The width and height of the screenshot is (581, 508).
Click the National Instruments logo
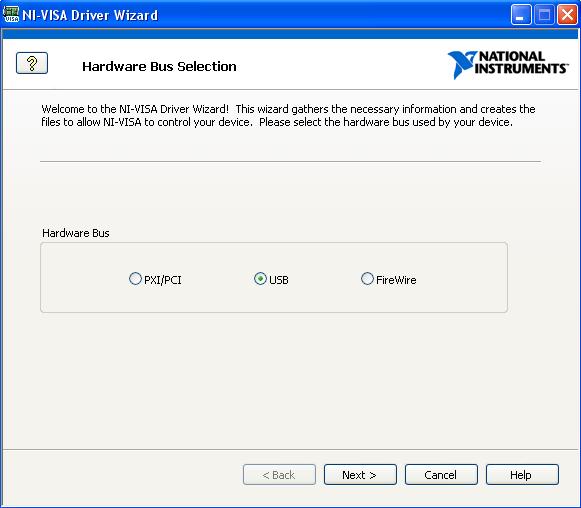[x=507, y=65]
